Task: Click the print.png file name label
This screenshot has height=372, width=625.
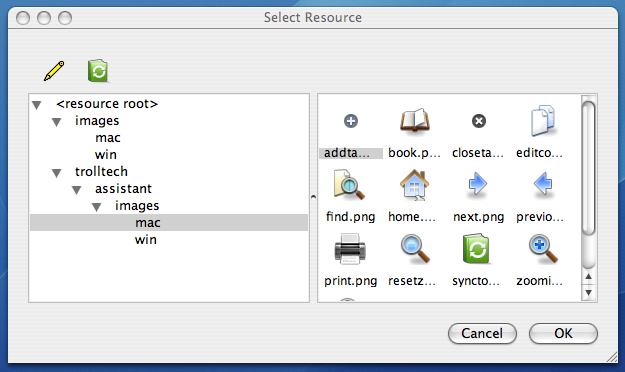Action: coord(350,281)
